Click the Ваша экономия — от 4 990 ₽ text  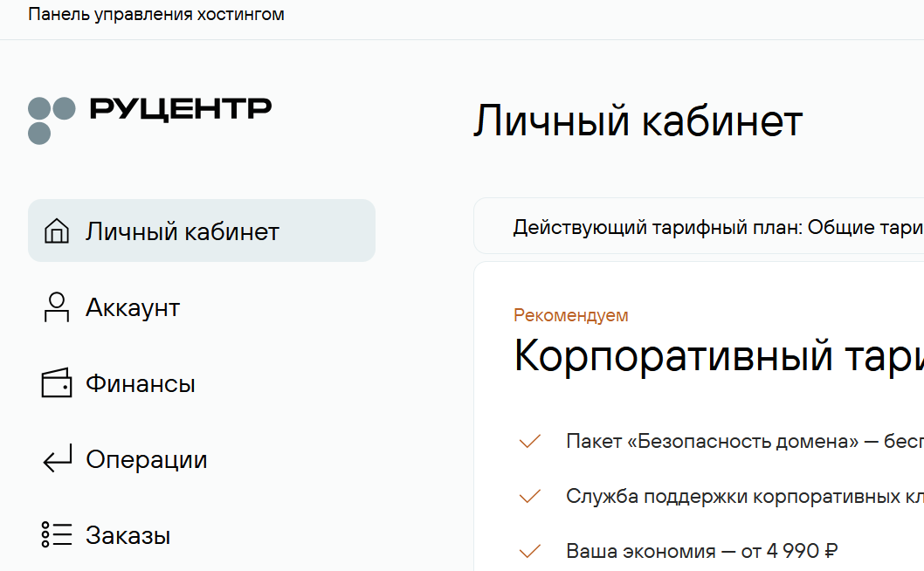pos(702,552)
